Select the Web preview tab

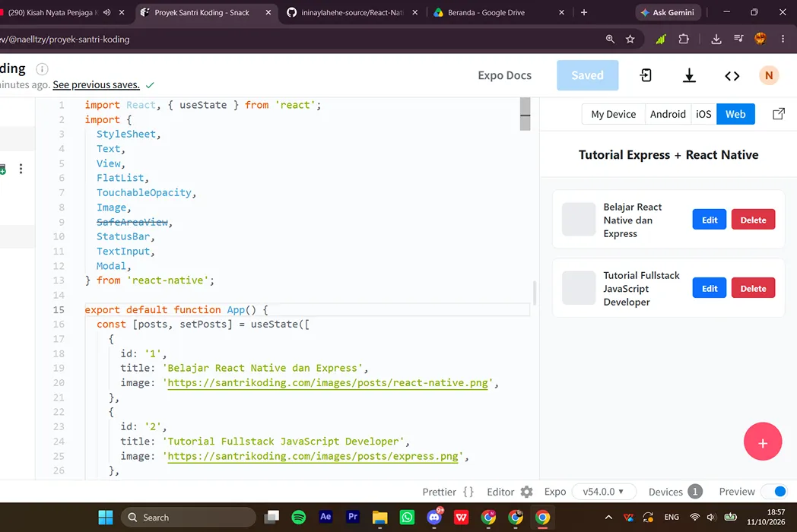pyautogui.click(x=735, y=114)
